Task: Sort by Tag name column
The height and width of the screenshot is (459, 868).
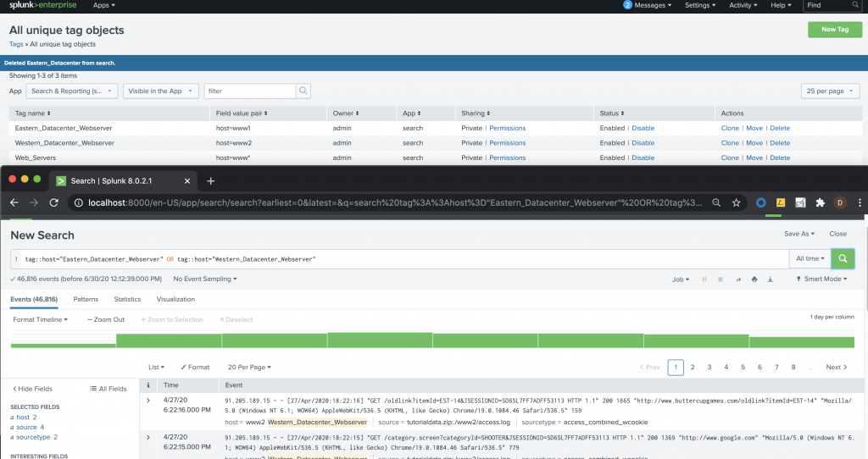Action: (x=33, y=113)
